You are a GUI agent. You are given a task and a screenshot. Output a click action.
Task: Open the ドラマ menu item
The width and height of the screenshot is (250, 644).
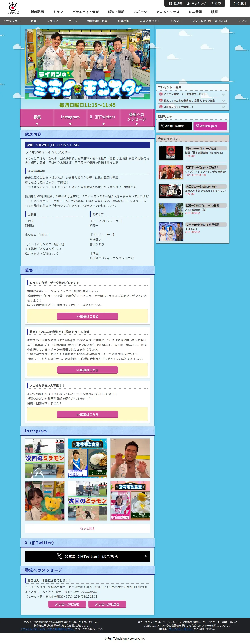pos(58,12)
